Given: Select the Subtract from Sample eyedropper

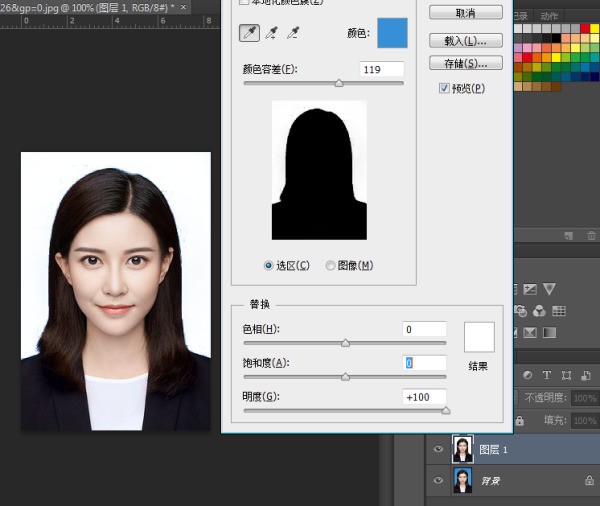Looking at the screenshot, I should (293, 34).
